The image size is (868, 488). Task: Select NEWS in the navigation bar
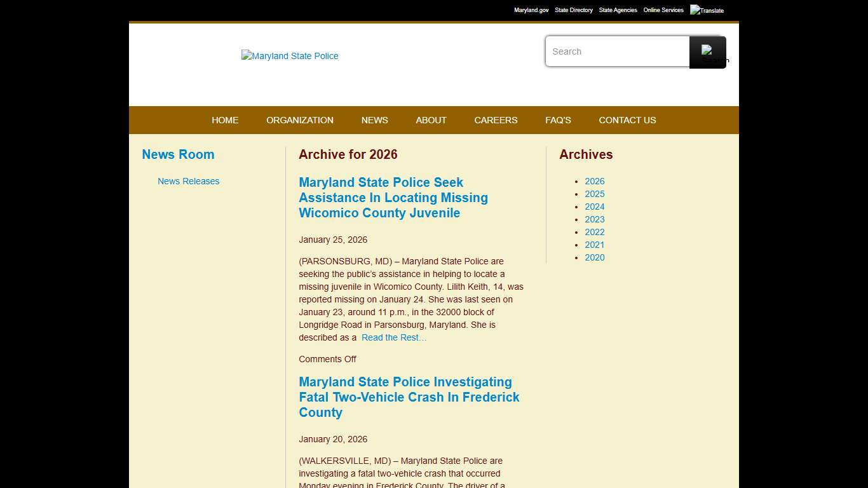point(374,120)
